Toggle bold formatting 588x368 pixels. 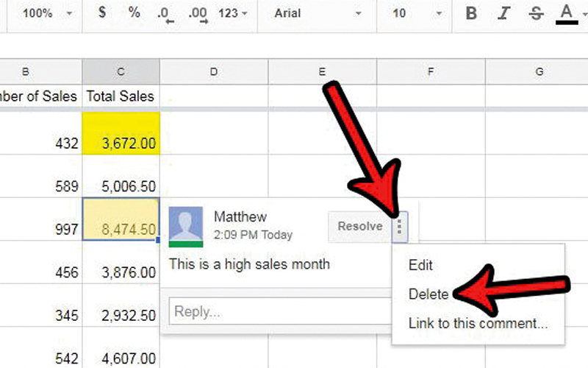point(471,14)
